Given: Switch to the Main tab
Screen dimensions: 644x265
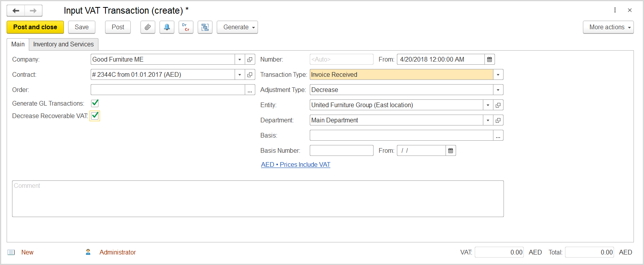Looking at the screenshot, I should (18, 44).
